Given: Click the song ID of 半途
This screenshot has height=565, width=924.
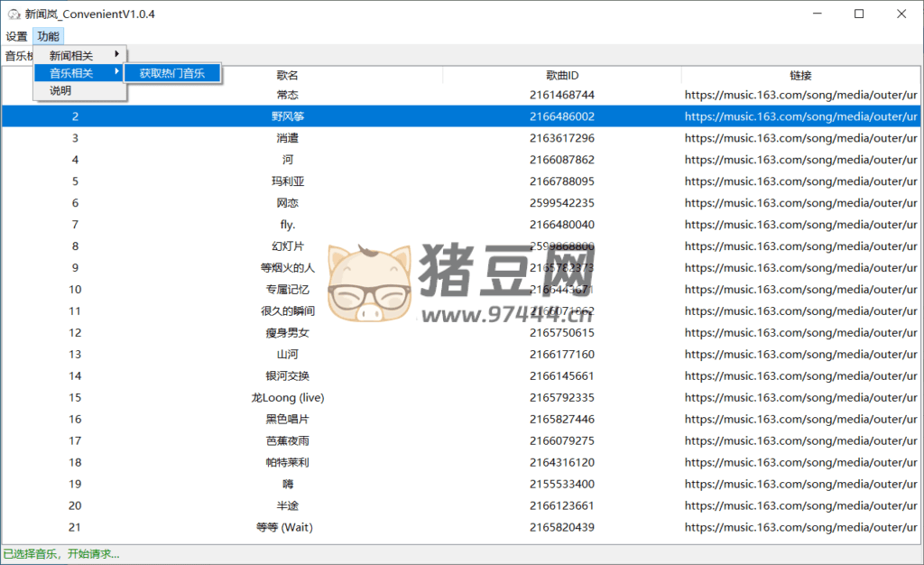Looking at the screenshot, I should (561, 506).
